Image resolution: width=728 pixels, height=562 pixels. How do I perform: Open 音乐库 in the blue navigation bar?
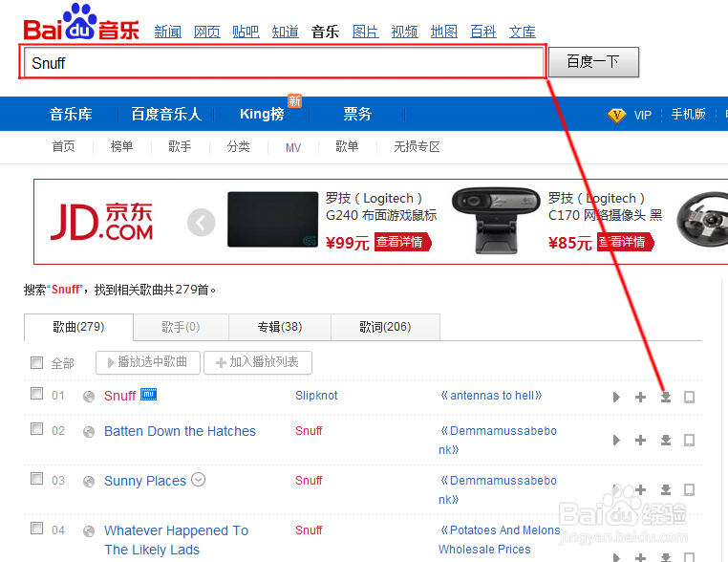(x=71, y=114)
